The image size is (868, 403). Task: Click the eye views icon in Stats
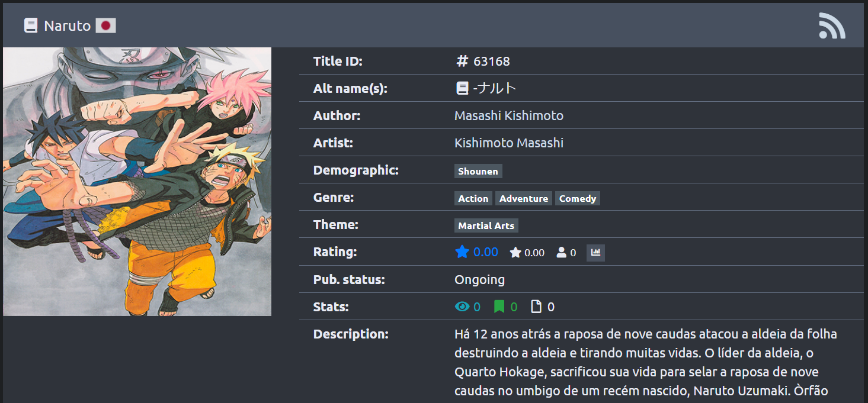coord(462,307)
